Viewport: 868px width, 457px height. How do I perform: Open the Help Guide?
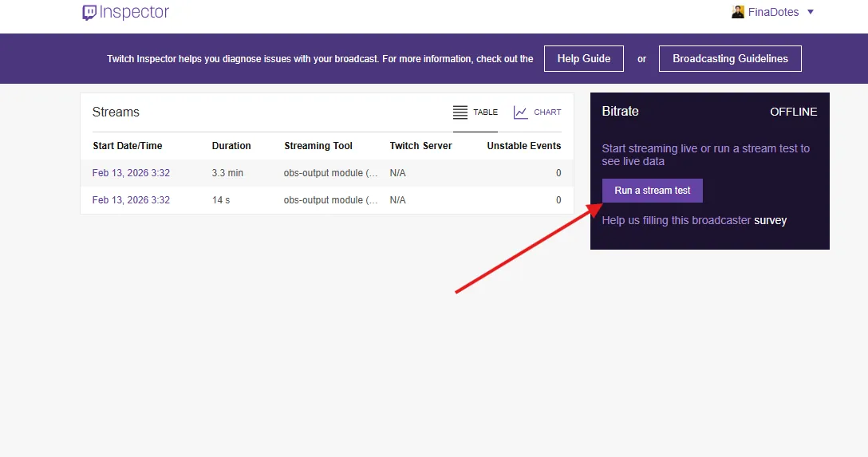(x=584, y=58)
